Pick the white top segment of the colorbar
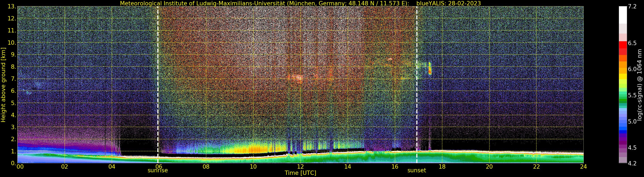The width and height of the screenshot is (644, 177). pos(623,15)
